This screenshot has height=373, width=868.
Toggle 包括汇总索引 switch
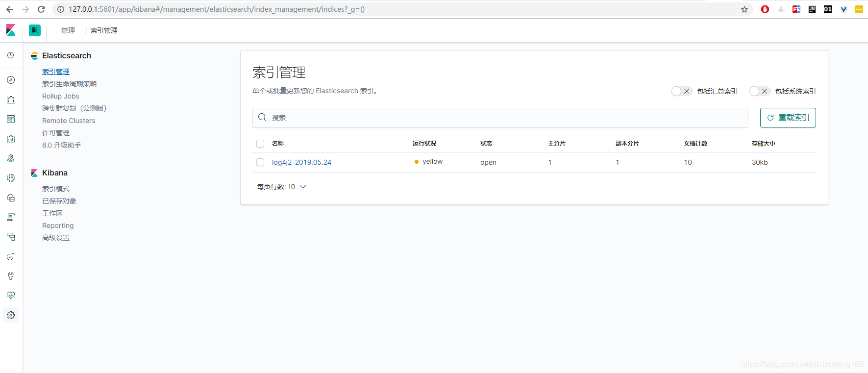click(682, 91)
